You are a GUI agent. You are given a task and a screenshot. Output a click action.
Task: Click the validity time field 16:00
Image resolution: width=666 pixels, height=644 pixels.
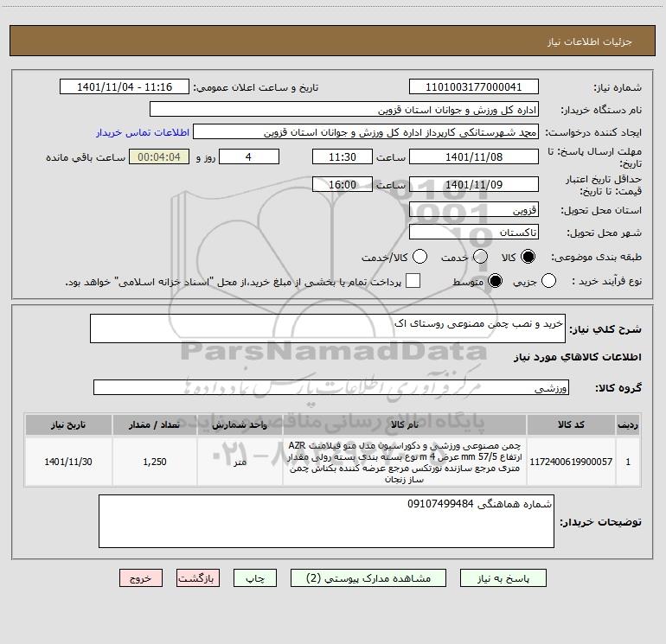click(343, 184)
